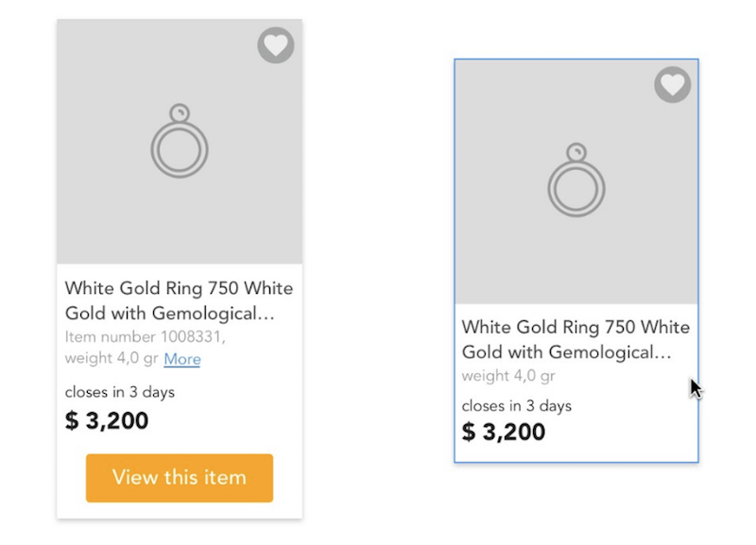This screenshot has width=756, height=545.
Task: Click "weight 4,0 gr" text in right card
Action: [508, 376]
